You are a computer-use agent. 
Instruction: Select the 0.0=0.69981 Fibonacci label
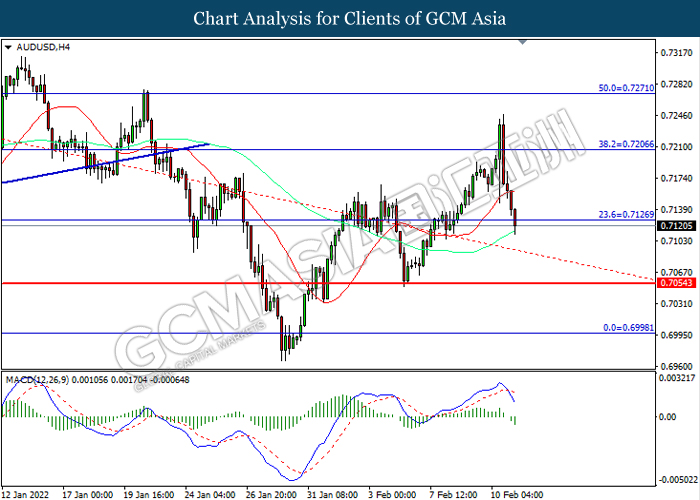629,328
